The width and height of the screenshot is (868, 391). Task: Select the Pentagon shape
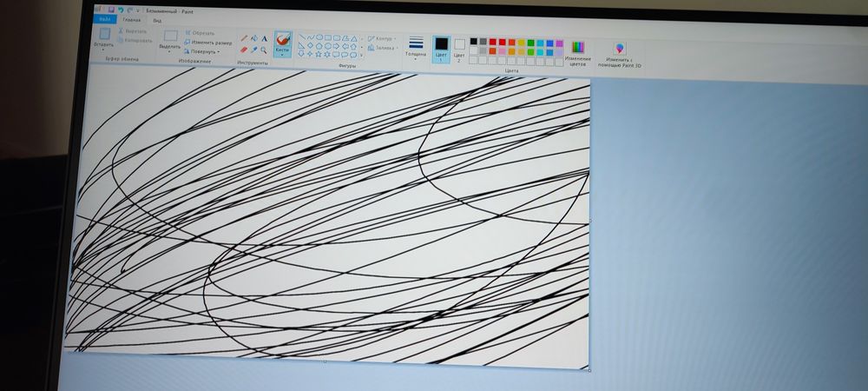click(319, 46)
